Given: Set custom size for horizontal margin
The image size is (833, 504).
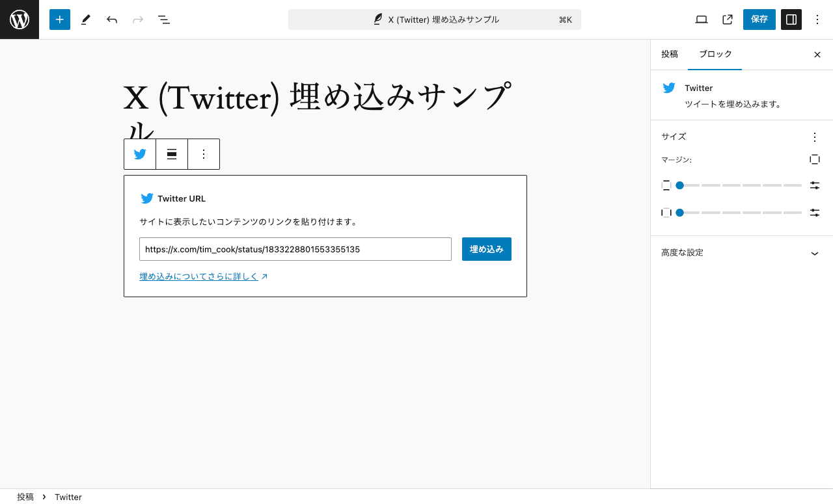Looking at the screenshot, I should (815, 213).
